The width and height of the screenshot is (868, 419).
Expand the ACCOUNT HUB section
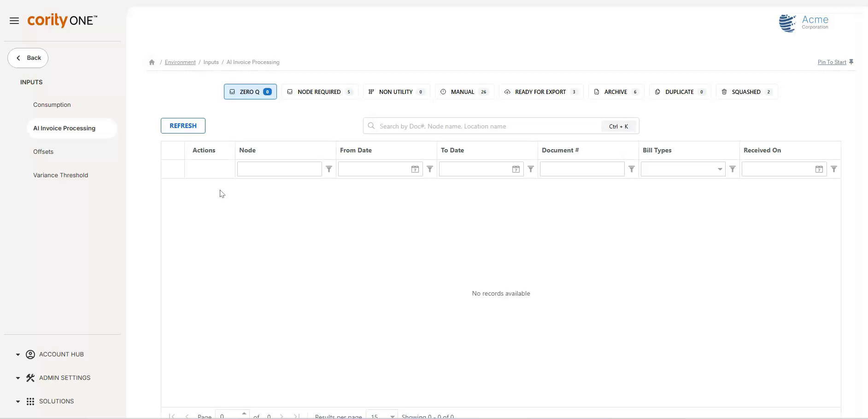pos(17,354)
